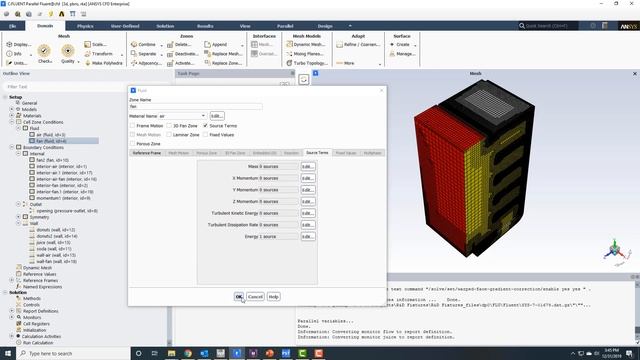
Task: Click OK in the Fluid dialog
Action: [x=239, y=297]
